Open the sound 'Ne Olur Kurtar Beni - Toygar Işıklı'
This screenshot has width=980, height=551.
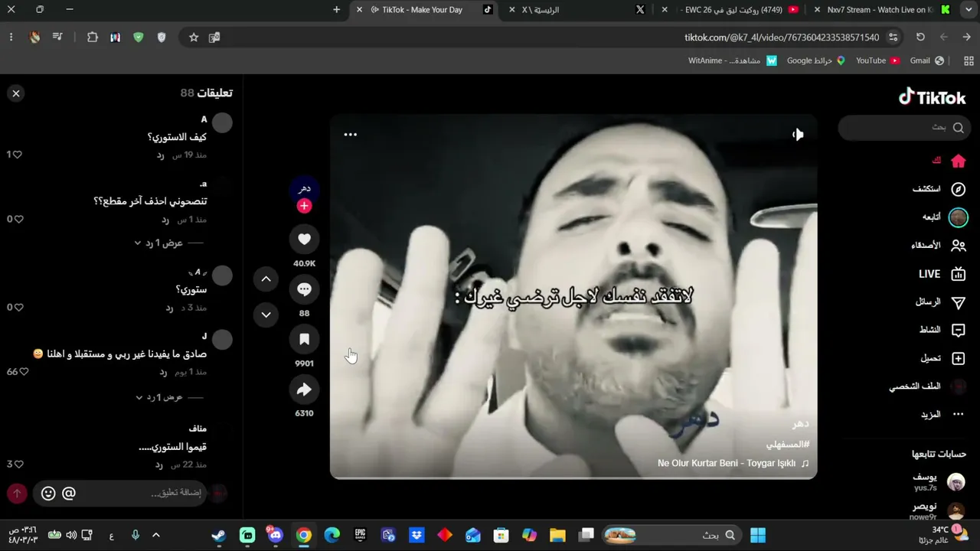click(x=733, y=463)
